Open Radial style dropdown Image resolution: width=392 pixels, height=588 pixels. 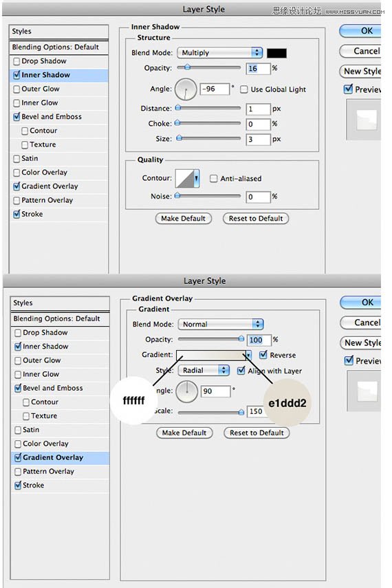pos(204,370)
